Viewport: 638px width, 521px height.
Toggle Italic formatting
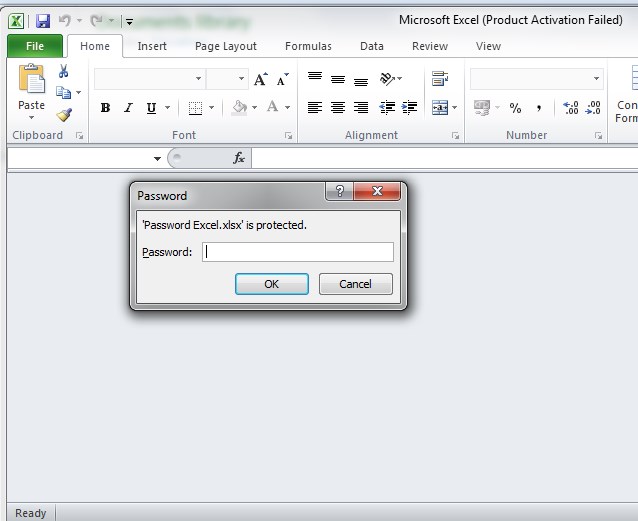tap(129, 108)
